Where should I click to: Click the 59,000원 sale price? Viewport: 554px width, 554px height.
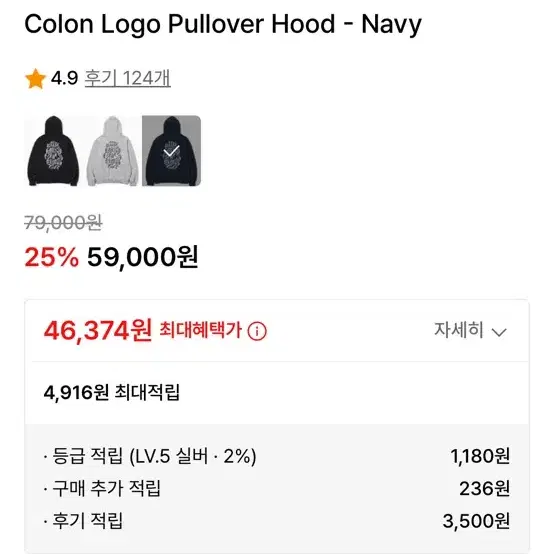(142, 257)
